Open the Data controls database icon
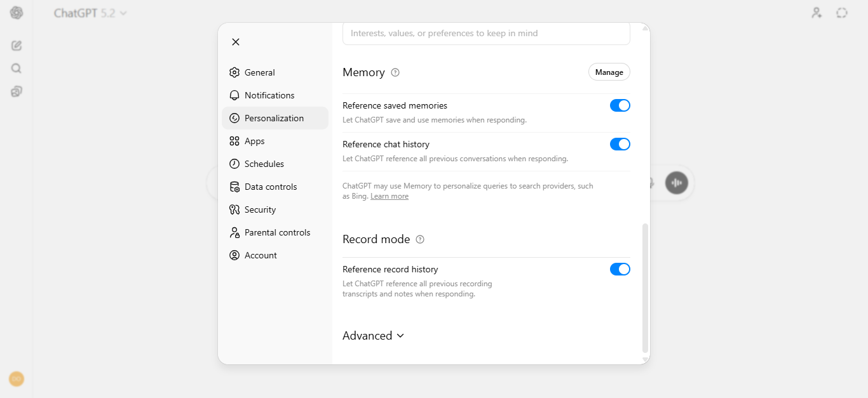868x398 pixels. pos(234,187)
